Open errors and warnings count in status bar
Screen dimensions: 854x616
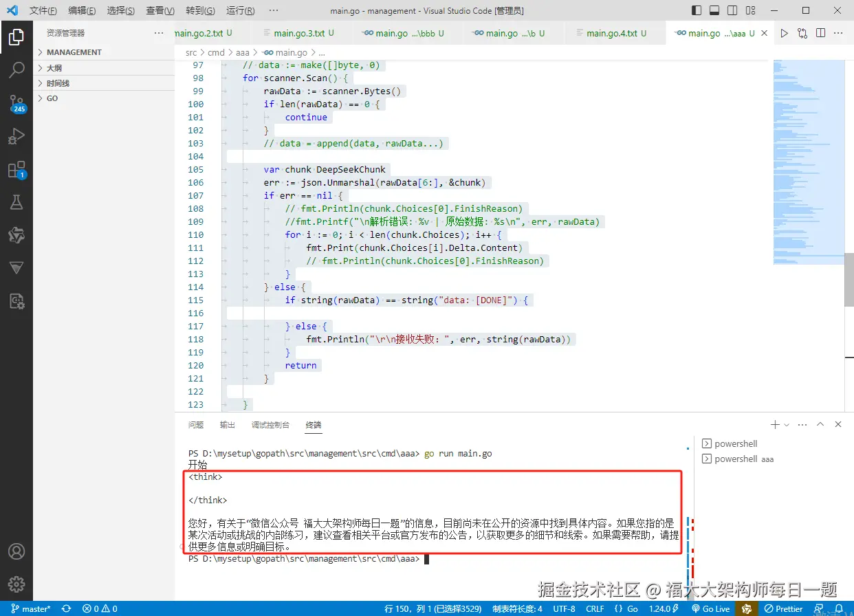[x=100, y=608]
